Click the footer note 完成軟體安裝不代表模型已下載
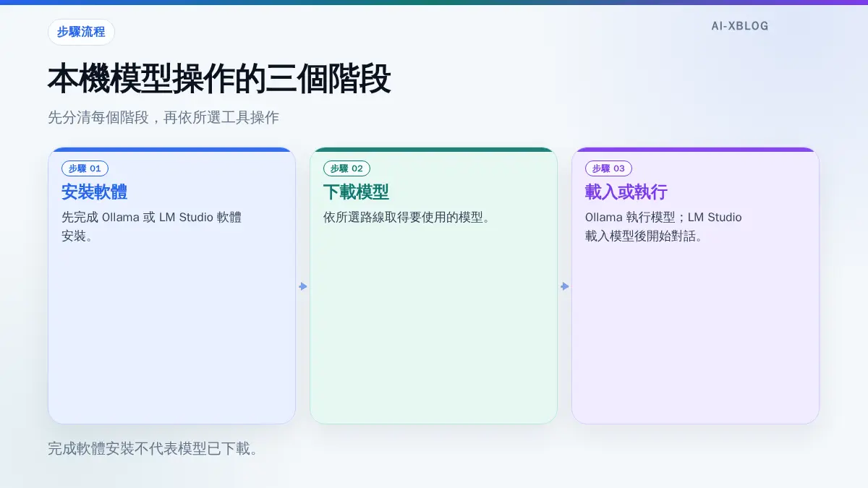 153,448
